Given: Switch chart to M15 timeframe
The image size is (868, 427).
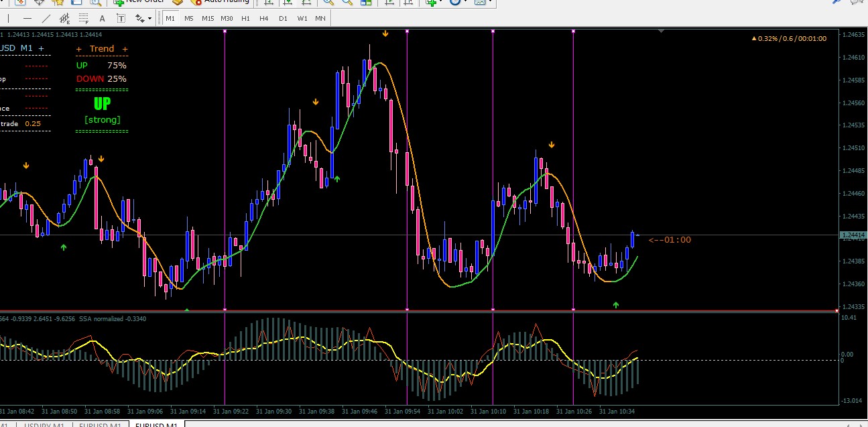Looking at the screenshot, I should click(208, 18).
